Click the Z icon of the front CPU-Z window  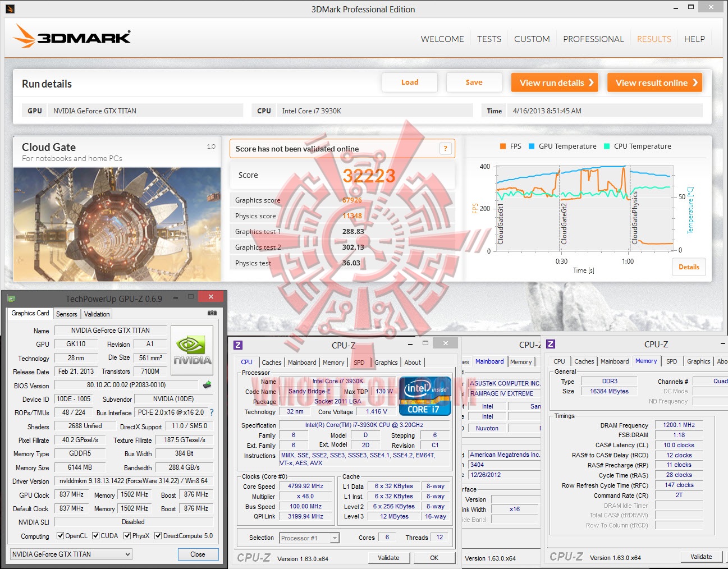238,345
